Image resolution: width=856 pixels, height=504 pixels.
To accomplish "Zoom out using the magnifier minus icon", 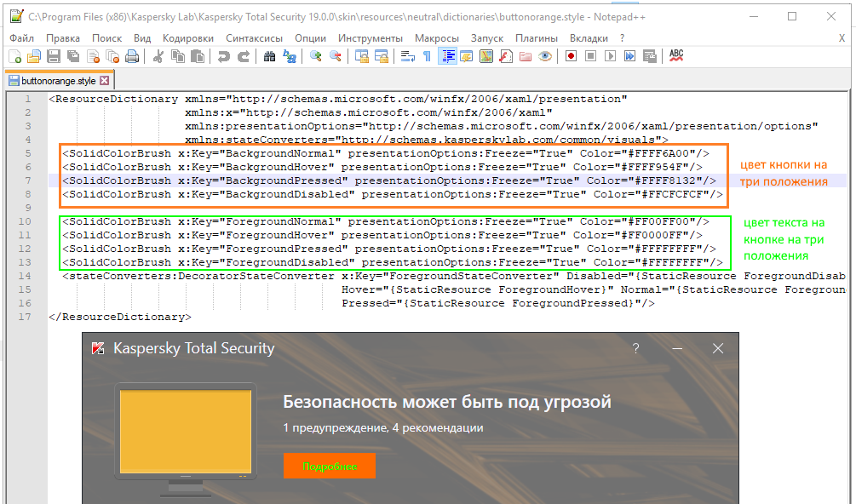I will pyautogui.click(x=336, y=56).
